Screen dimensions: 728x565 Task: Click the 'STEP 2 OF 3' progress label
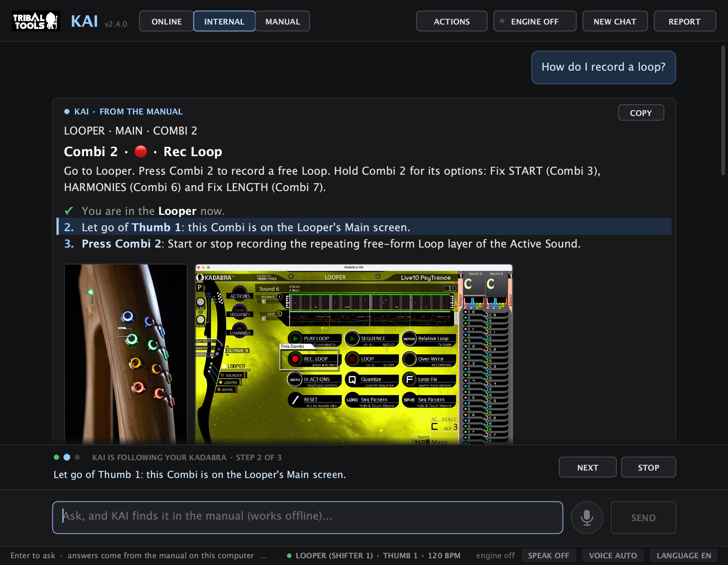point(259,457)
